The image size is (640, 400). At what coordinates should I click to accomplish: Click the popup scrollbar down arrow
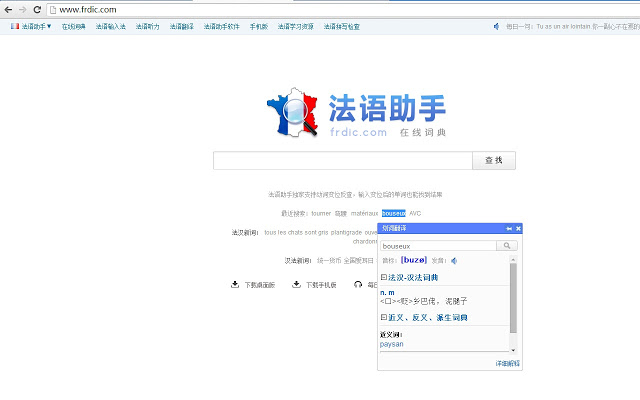(513, 350)
